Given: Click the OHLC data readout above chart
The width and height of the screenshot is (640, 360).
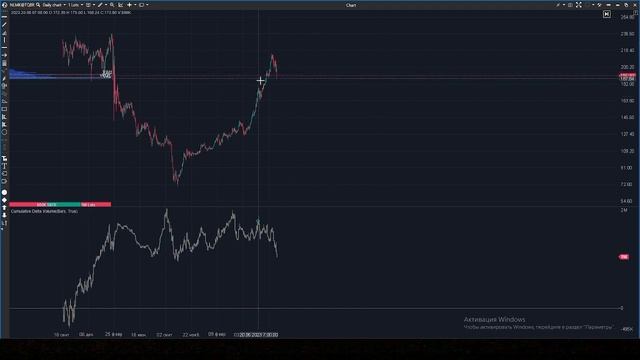Looking at the screenshot, I should pyautogui.click(x=71, y=13).
